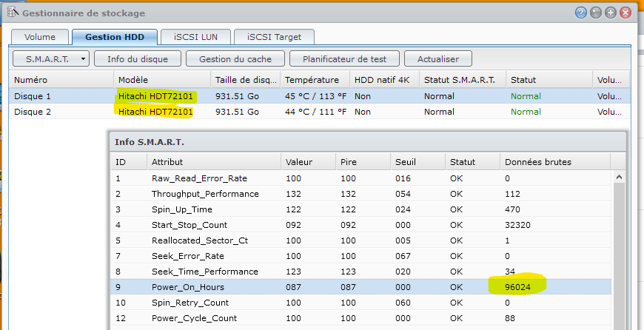Expand the S.M.A.R.T. dropdown button

(x=51, y=58)
